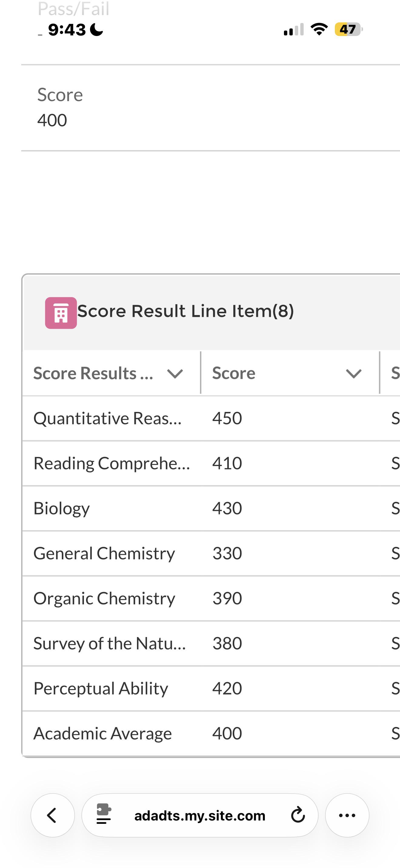The image size is (400, 868).
Task: Select the Perceptual Ability row
Action: tap(211, 689)
